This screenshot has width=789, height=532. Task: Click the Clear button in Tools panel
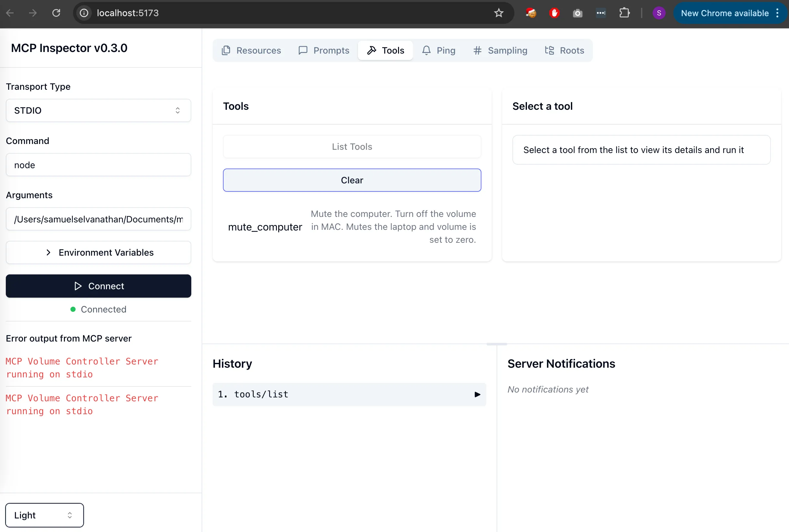click(352, 180)
